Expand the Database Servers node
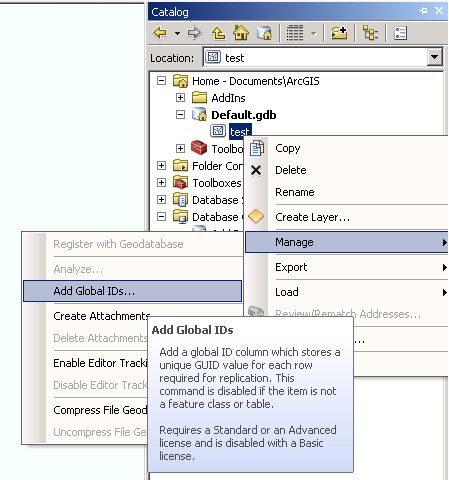Viewport: 449px width, 480px height. click(161, 200)
